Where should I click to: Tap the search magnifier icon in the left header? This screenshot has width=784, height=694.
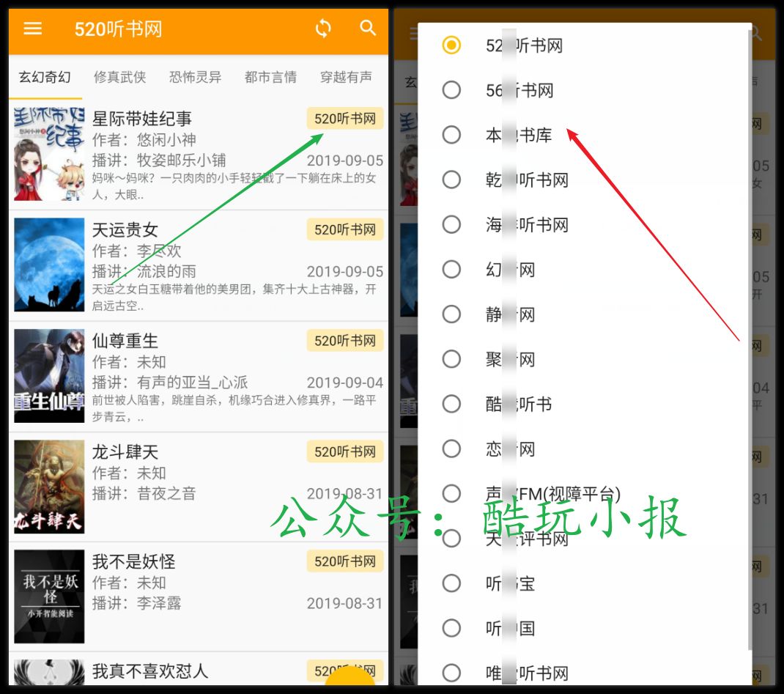[x=368, y=28]
